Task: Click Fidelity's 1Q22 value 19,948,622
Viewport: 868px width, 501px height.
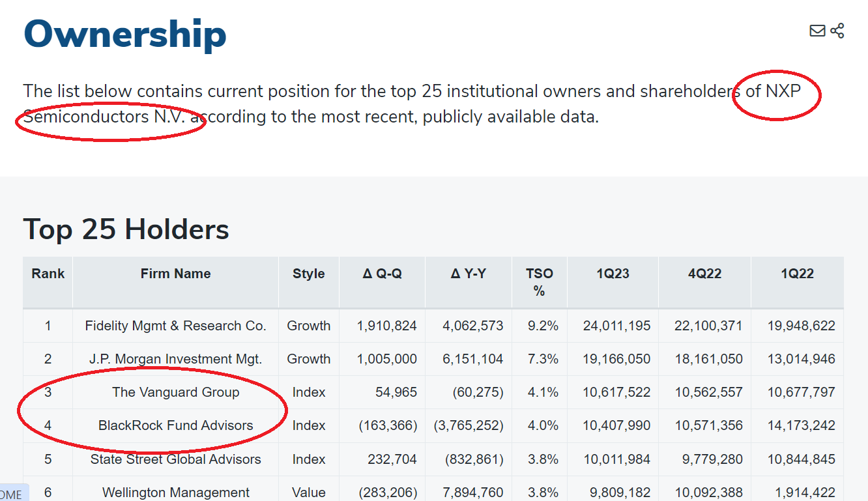Action: point(801,326)
